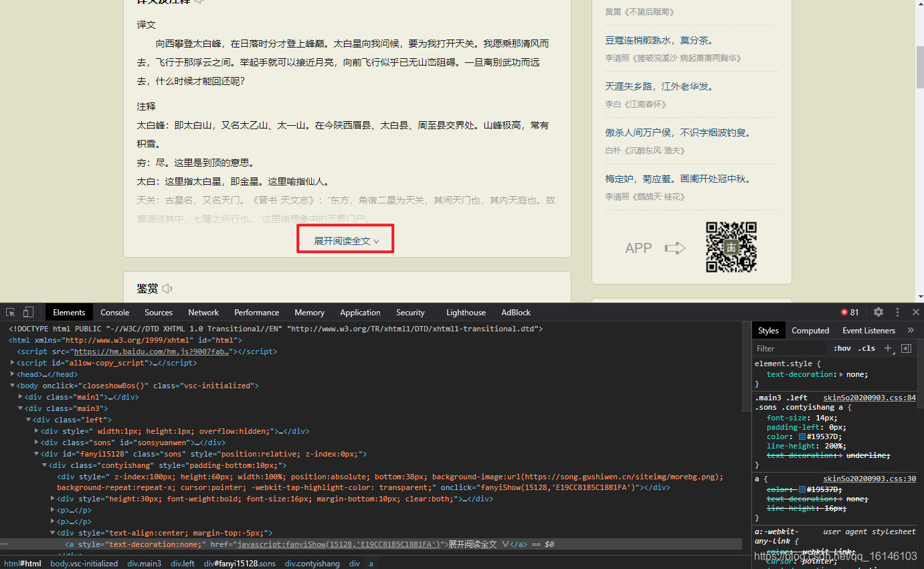Select the Event Listeners sidebar tab
The width and height of the screenshot is (924, 569).
coord(868,330)
